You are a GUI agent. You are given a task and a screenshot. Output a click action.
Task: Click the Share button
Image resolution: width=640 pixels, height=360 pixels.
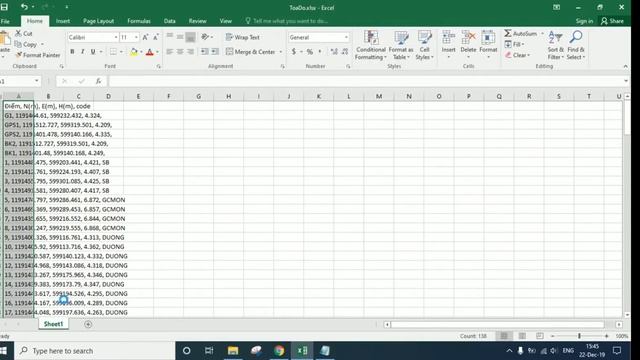coord(612,21)
